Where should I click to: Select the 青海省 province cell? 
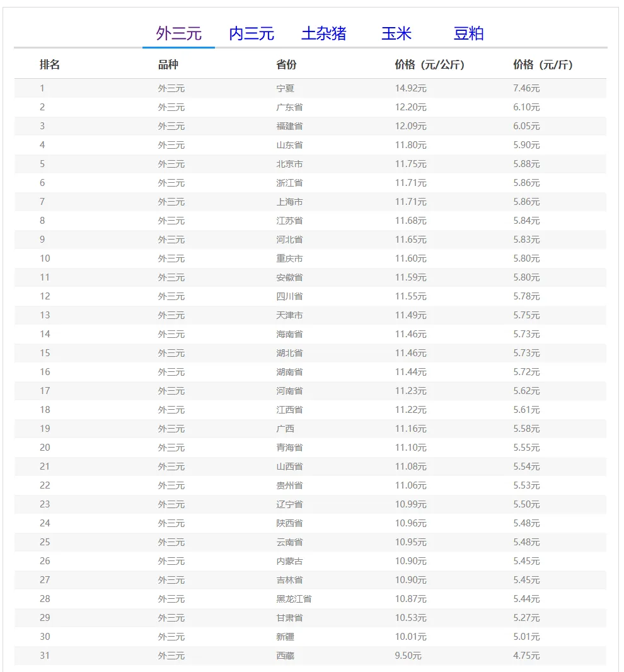coord(289,448)
